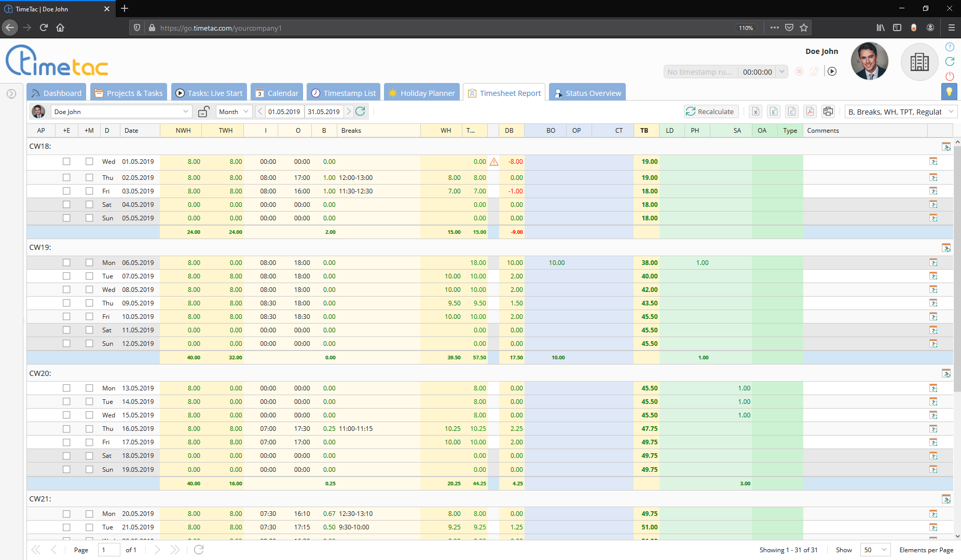961x560 pixels.
Task: Open CW19 week detail icon
Action: 946,248
